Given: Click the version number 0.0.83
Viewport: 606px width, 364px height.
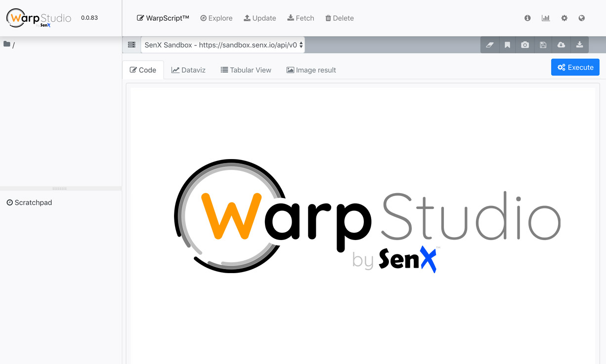Looking at the screenshot, I should pos(89,18).
